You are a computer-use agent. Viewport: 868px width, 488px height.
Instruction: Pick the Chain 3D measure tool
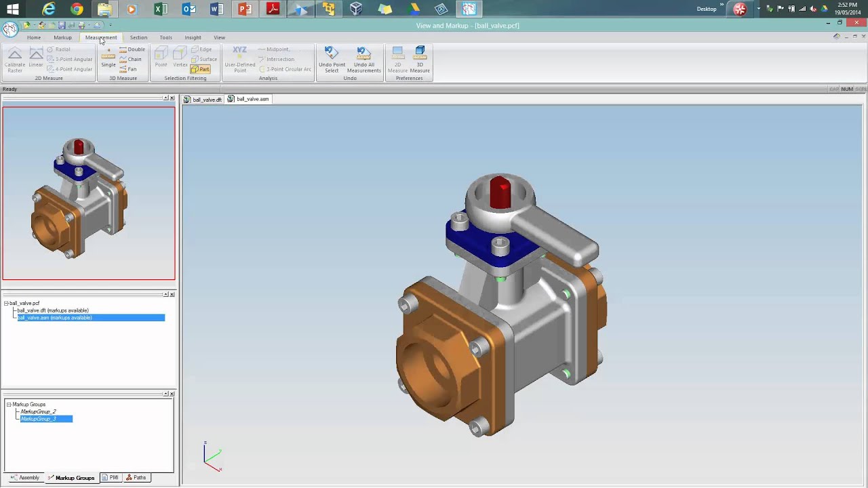131,59
